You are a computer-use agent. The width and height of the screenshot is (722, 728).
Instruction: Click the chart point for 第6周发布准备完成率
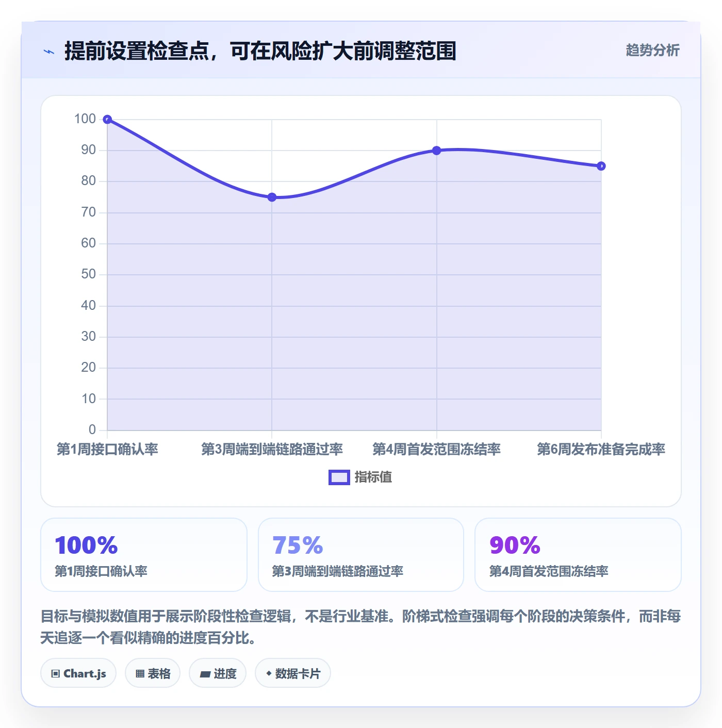601,166
